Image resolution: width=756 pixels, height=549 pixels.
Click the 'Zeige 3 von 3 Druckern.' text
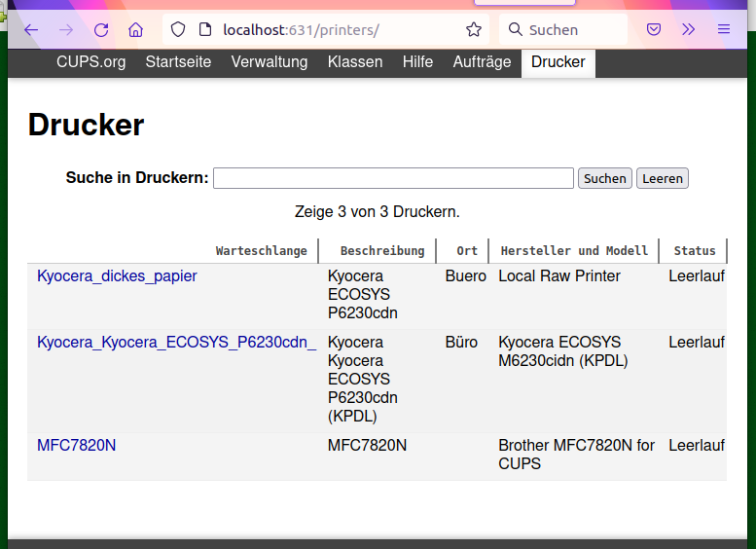pyautogui.click(x=378, y=211)
